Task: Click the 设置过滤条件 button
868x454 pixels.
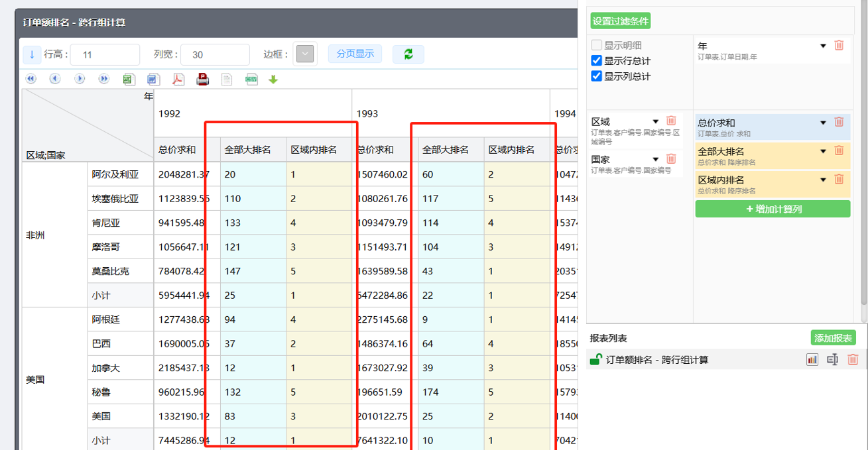Action: tap(620, 21)
